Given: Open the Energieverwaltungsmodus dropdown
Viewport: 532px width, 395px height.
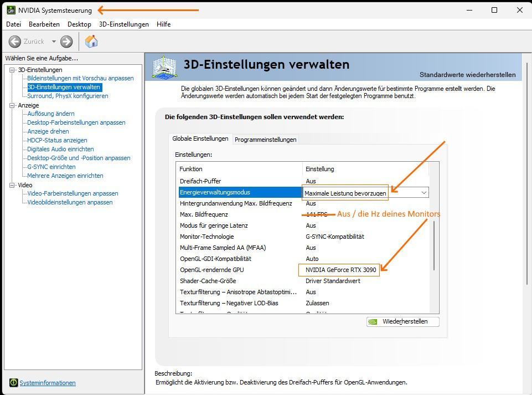Looking at the screenshot, I should tap(423, 193).
